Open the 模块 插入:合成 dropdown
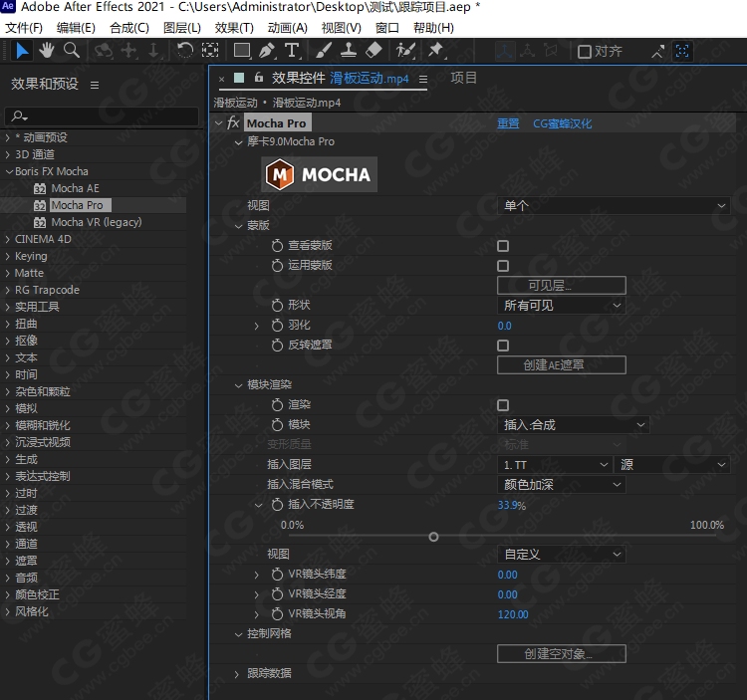This screenshot has width=747, height=700. pyautogui.click(x=573, y=425)
